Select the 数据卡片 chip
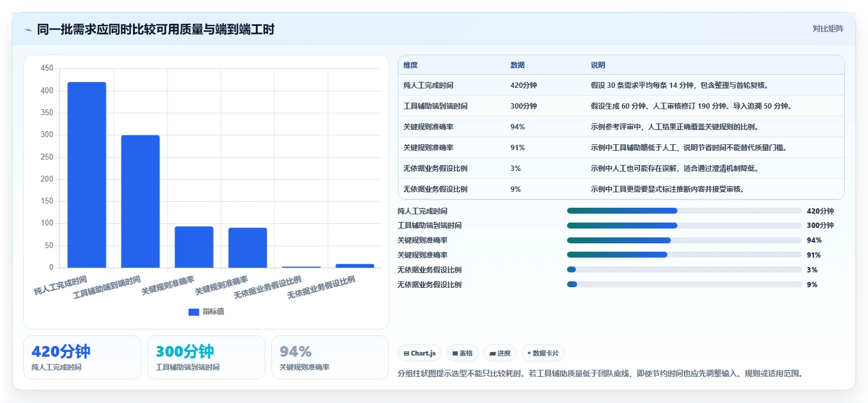Screen dimensions: 868x403 [x=543, y=353]
